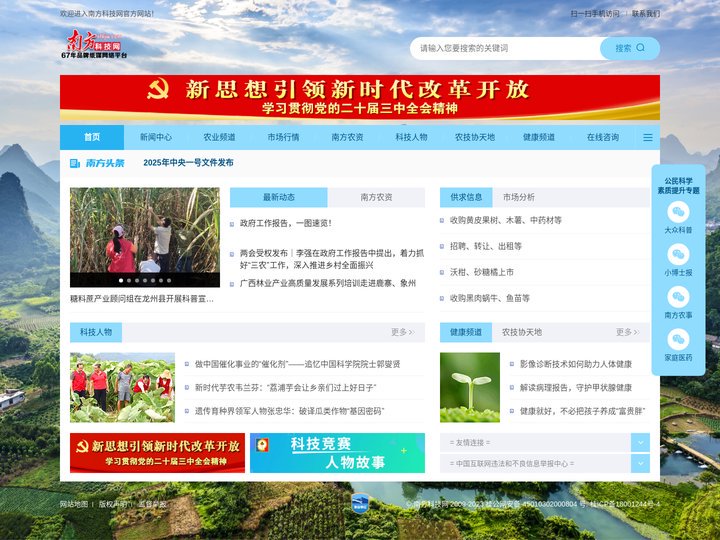720x540 pixels.
Task: Click 更多 in the 健康频道 section
Action: point(627,332)
